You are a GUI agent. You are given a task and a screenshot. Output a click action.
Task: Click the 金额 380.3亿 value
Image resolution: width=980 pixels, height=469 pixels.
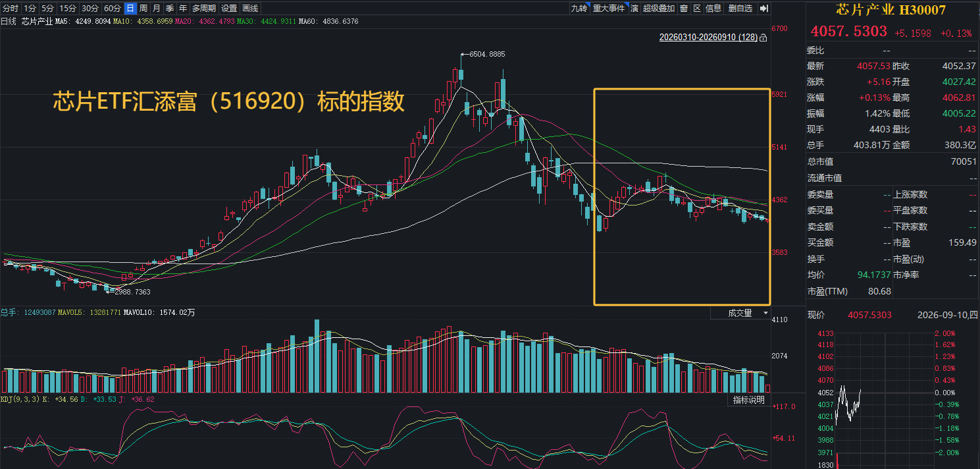[960, 145]
